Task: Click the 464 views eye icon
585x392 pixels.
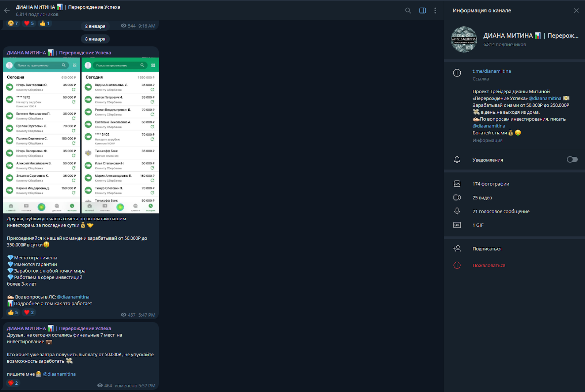Action: [x=100, y=385]
